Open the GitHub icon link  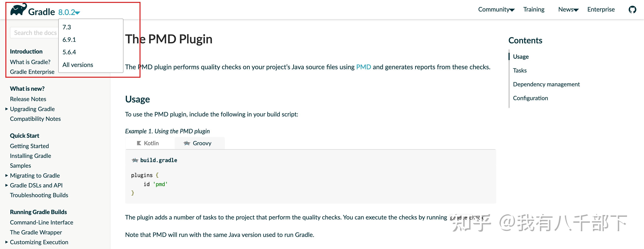(x=632, y=10)
